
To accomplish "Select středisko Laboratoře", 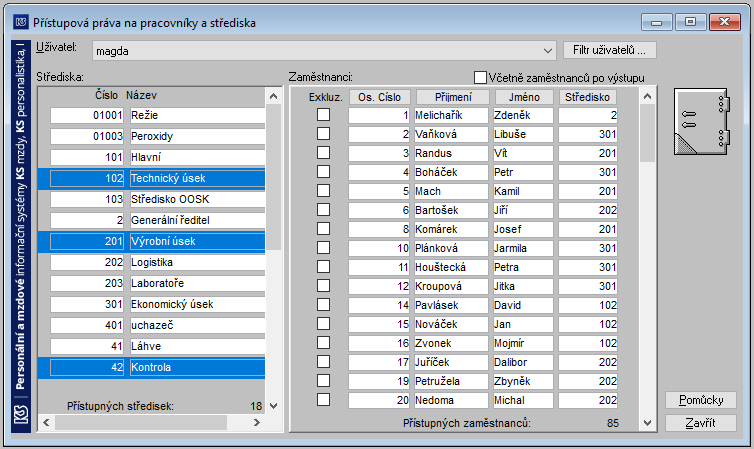I will coord(152,283).
